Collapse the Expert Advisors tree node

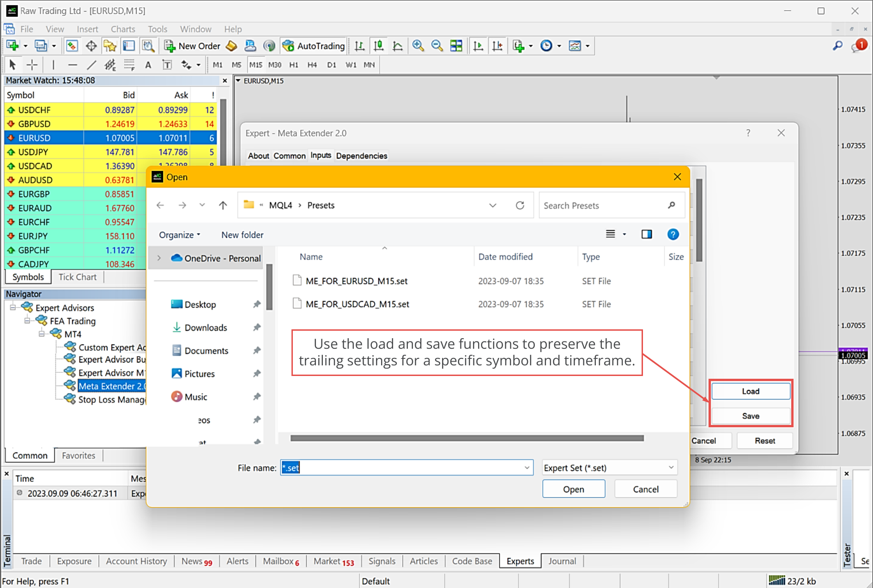pyautogui.click(x=13, y=307)
